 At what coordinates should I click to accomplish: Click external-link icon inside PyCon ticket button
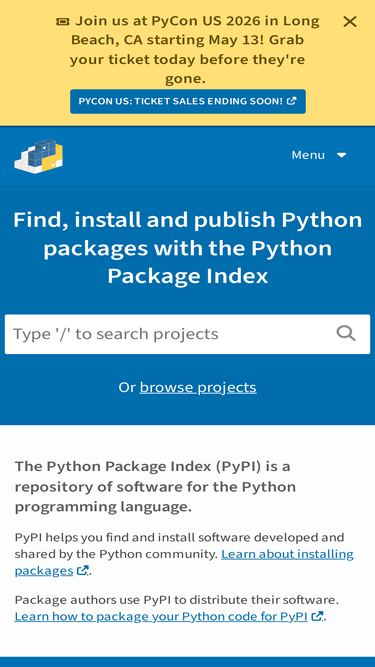291,101
